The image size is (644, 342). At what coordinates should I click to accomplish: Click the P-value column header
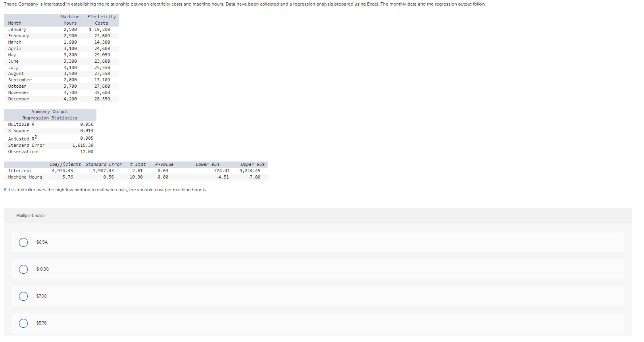coord(164,165)
